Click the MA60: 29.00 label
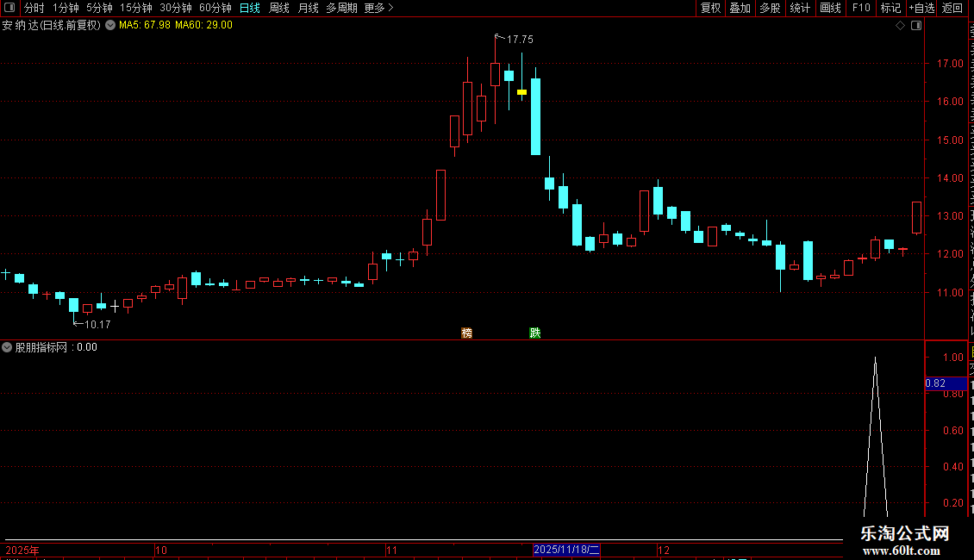Viewport: 974px width, 560px height. point(203,26)
